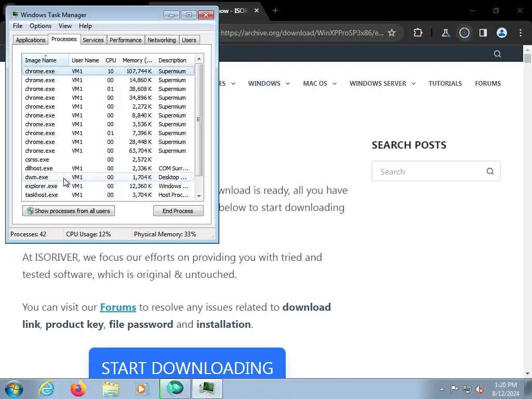
Task: Select Task Manager taskbar button
Action: point(207,389)
